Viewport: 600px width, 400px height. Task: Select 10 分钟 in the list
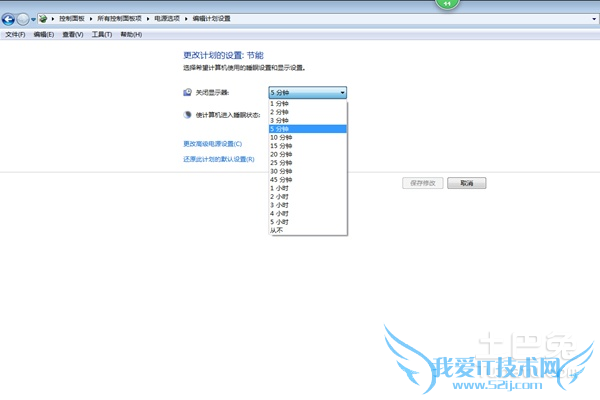point(308,137)
